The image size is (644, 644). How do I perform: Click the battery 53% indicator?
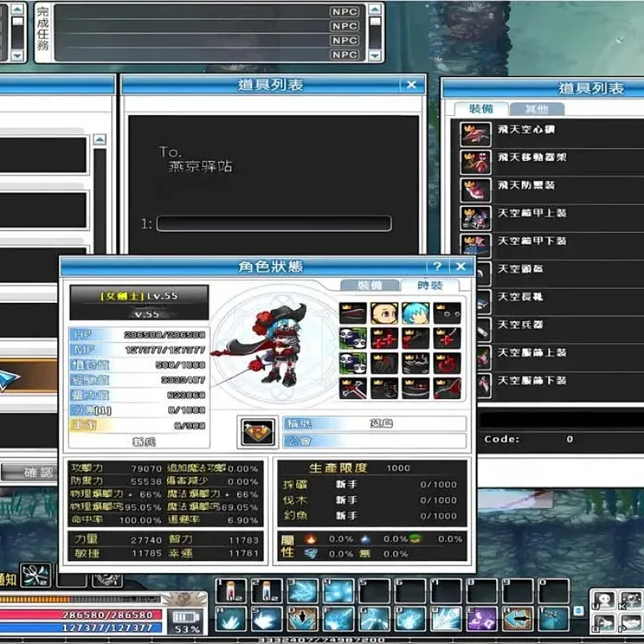click(x=186, y=621)
